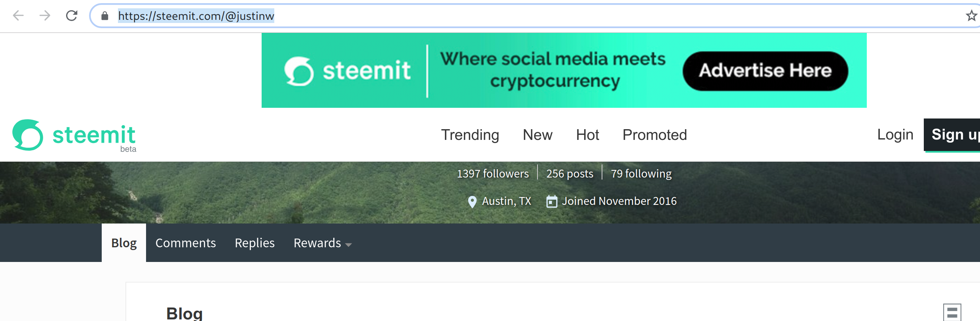Click the bookmark star in the address bar
This screenshot has height=321, width=980.
(x=971, y=16)
